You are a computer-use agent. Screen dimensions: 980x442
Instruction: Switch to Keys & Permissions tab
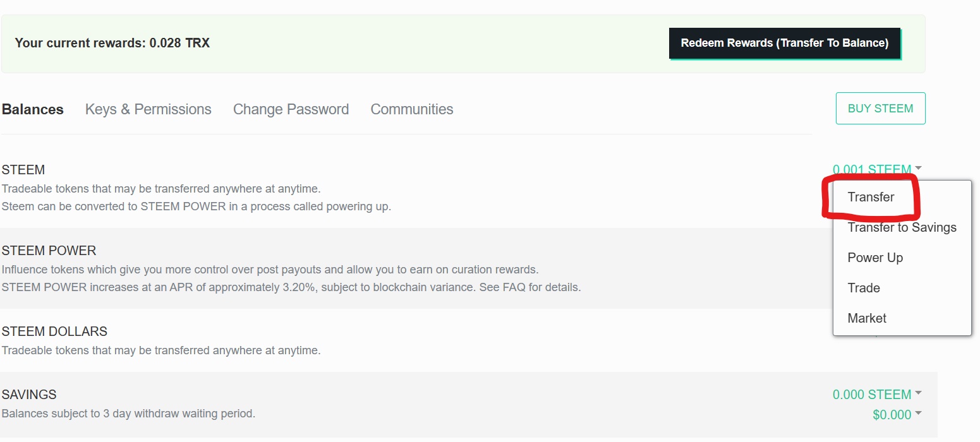148,109
